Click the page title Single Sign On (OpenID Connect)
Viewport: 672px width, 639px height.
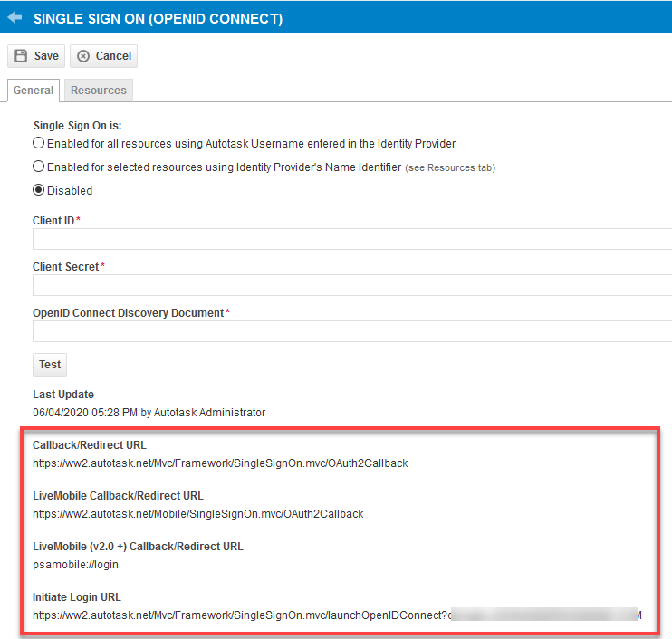point(158,19)
